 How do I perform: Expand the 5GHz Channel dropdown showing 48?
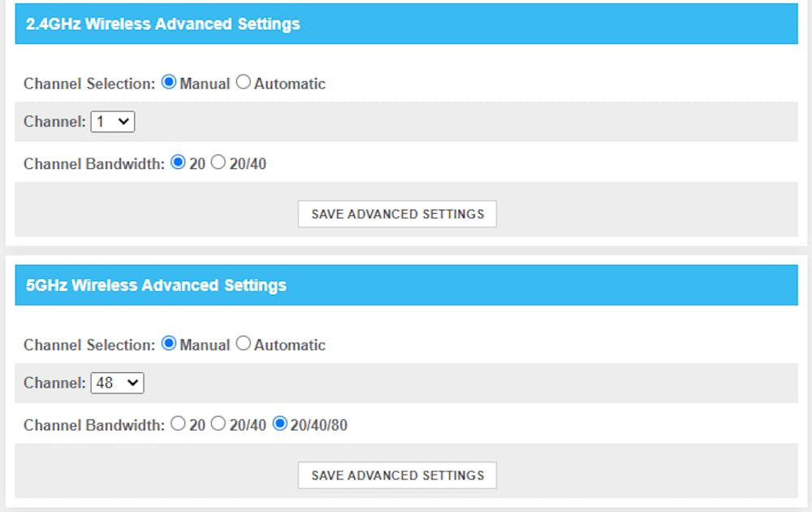[x=117, y=383]
